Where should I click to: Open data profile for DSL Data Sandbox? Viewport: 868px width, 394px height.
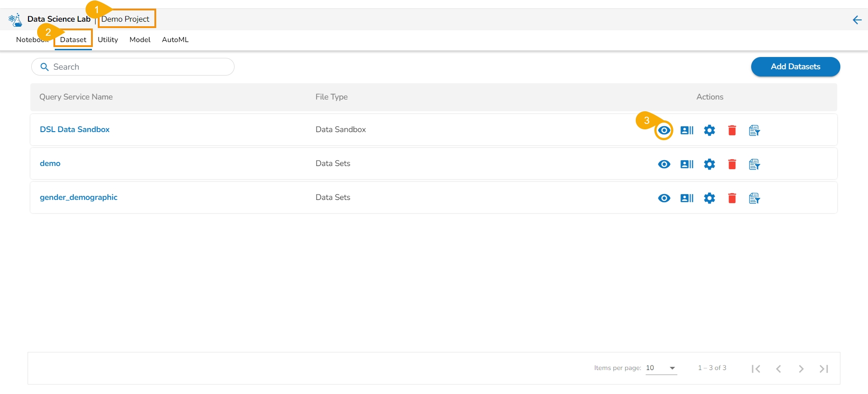point(686,130)
